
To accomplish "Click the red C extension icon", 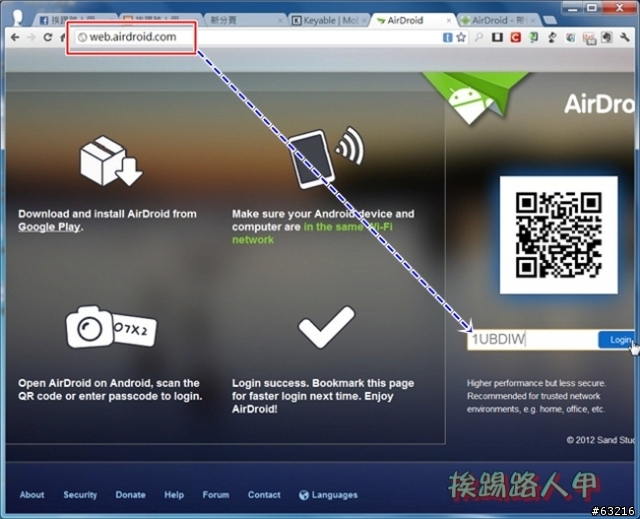I will (x=516, y=38).
